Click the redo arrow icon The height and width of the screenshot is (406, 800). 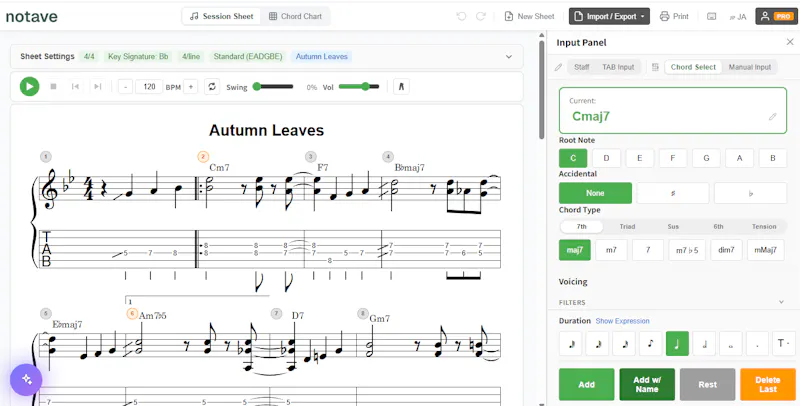(481, 16)
